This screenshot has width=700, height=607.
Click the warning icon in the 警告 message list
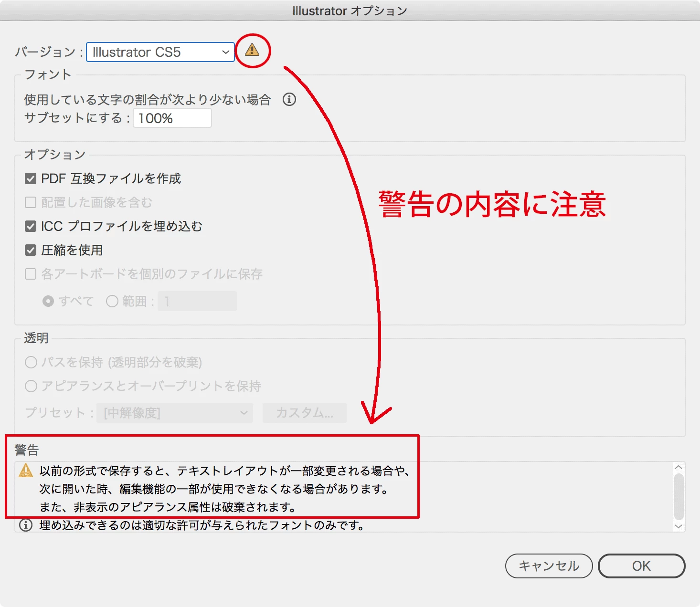(26, 471)
